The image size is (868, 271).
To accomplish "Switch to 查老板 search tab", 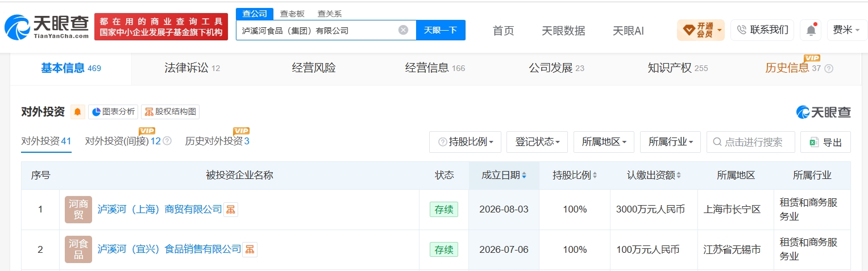I will pos(292,14).
